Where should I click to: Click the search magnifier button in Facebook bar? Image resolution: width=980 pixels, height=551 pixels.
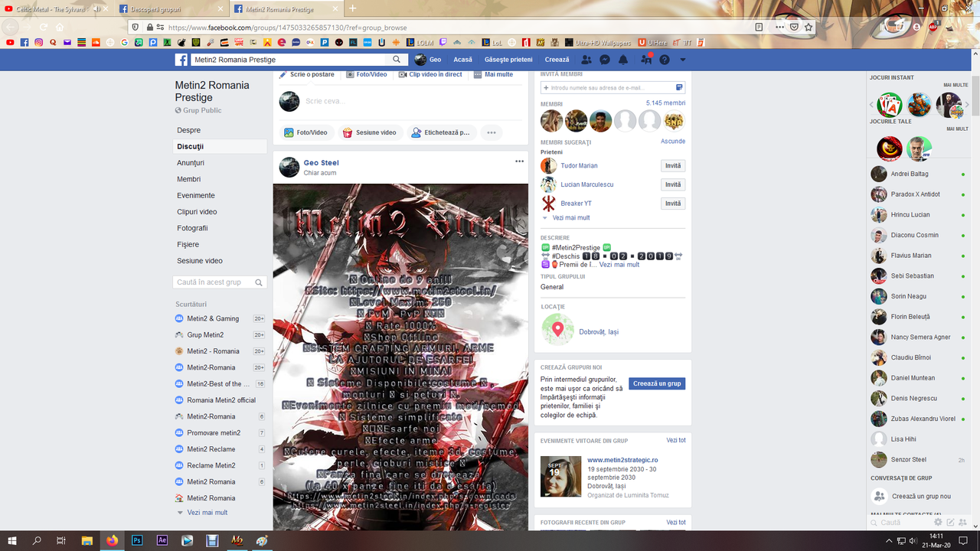click(397, 60)
